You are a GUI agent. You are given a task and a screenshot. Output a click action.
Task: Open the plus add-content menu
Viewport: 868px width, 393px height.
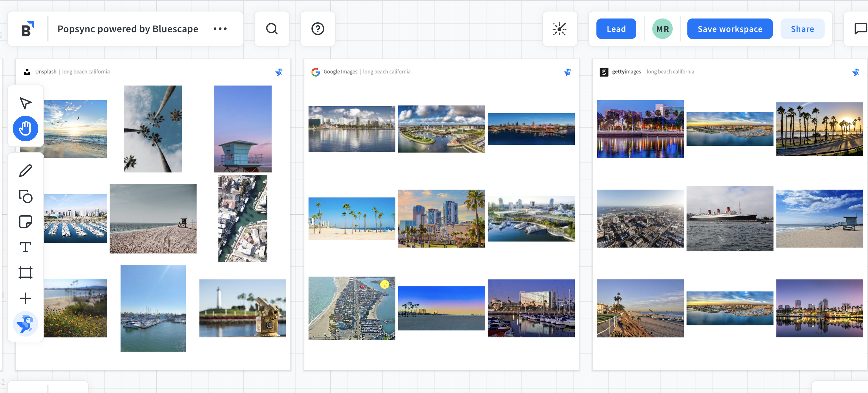pyautogui.click(x=25, y=298)
